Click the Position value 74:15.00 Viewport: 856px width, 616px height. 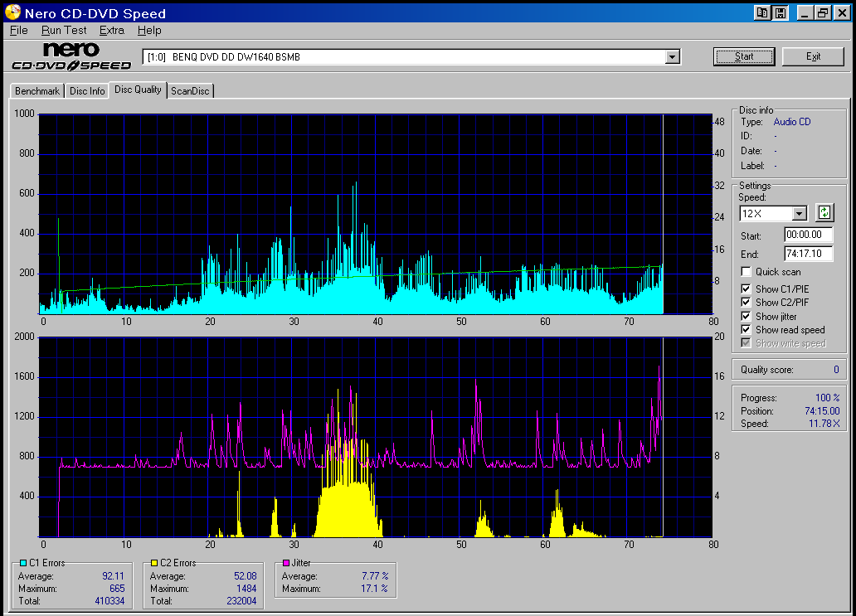pos(822,411)
